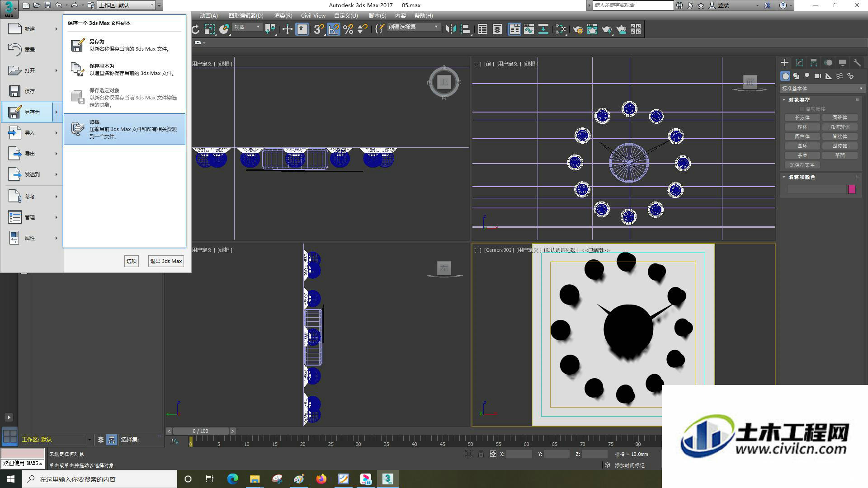Open the Rendering(R) menu
The width and height of the screenshot is (868, 488).
point(283,16)
